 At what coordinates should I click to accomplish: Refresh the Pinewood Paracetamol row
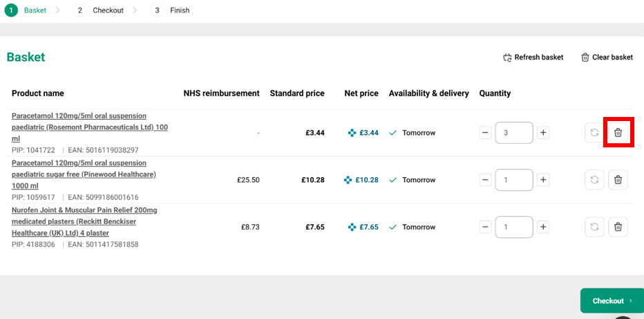click(x=594, y=180)
